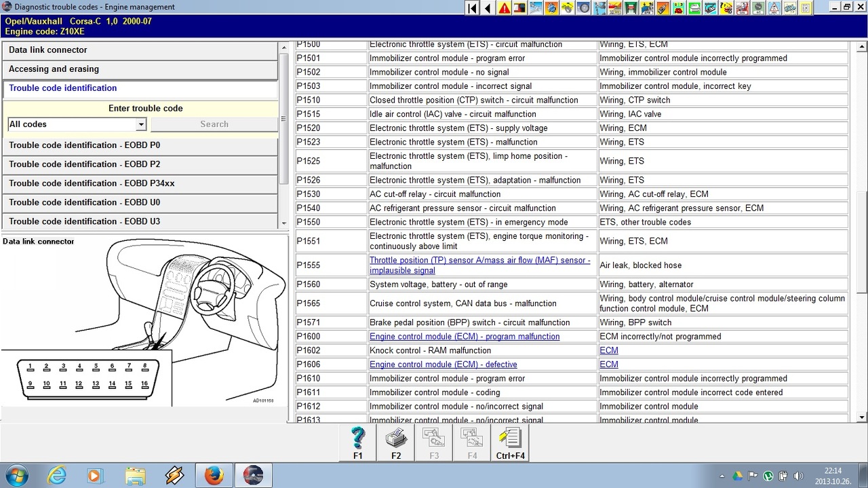Click the left panel scrollbar up arrow
Screen dimensions: 868x488
283,48
